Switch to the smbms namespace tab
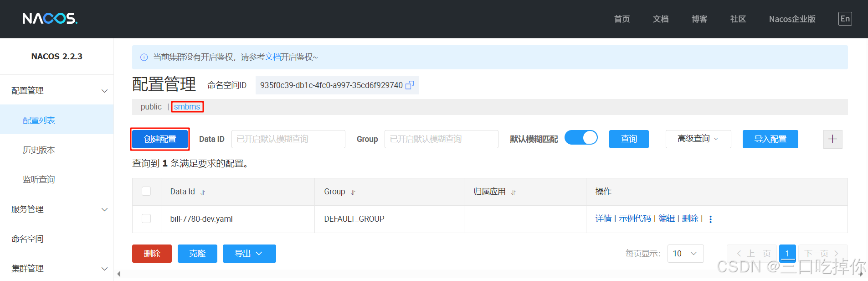Screen dimensions: 868x281 click(x=187, y=107)
